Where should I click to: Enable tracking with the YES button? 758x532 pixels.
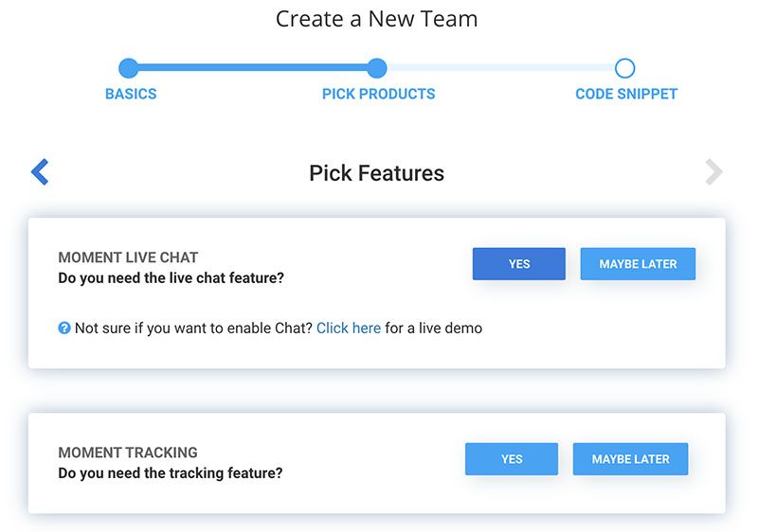coord(512,459)
